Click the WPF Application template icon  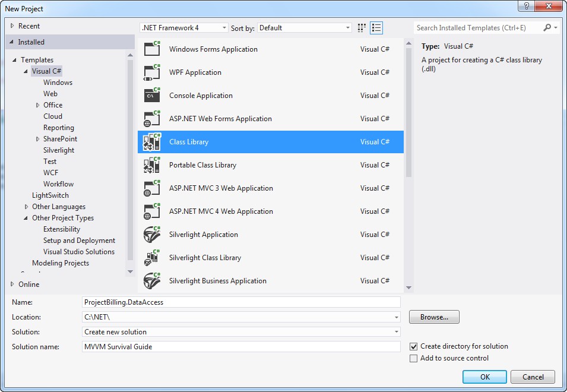(x=152, y=72)
